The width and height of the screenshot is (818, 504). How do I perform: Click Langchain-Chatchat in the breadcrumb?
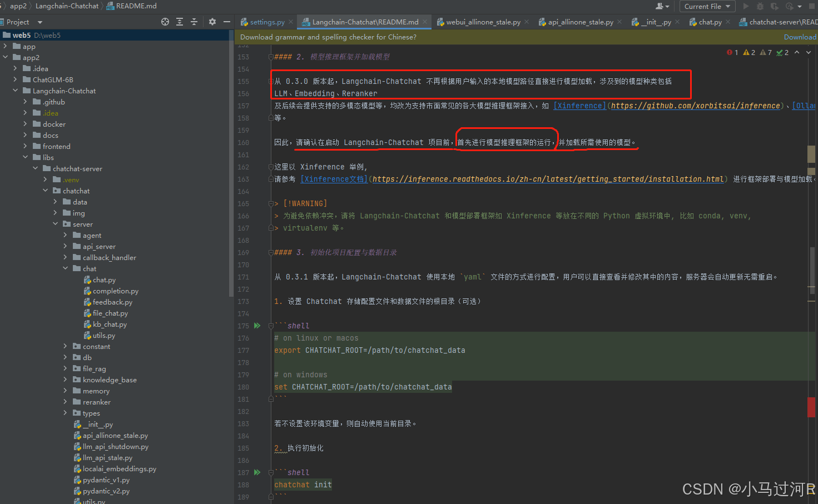click(67, 6)
